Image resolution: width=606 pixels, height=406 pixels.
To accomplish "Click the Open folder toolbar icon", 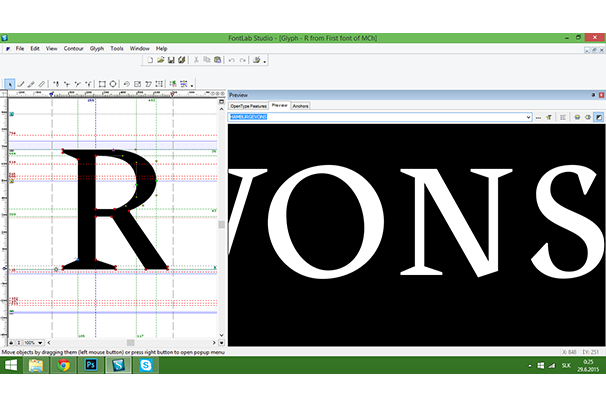I will click(x=160, y=60).
